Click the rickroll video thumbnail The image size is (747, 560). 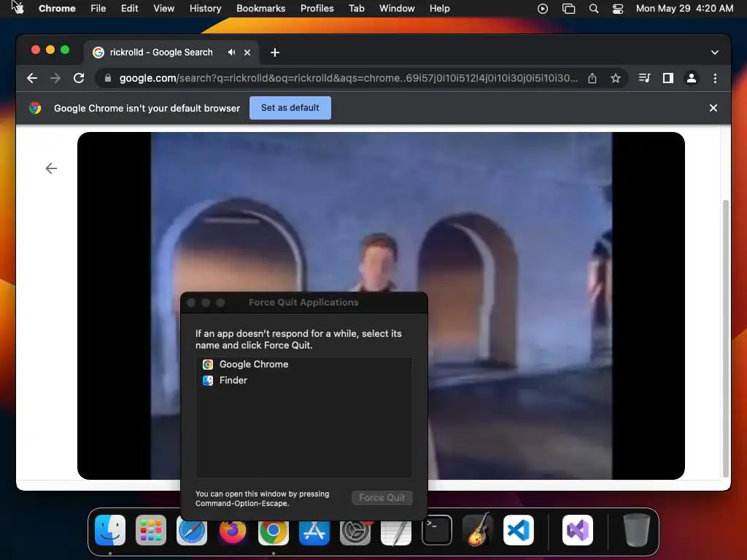pos(381,306)
